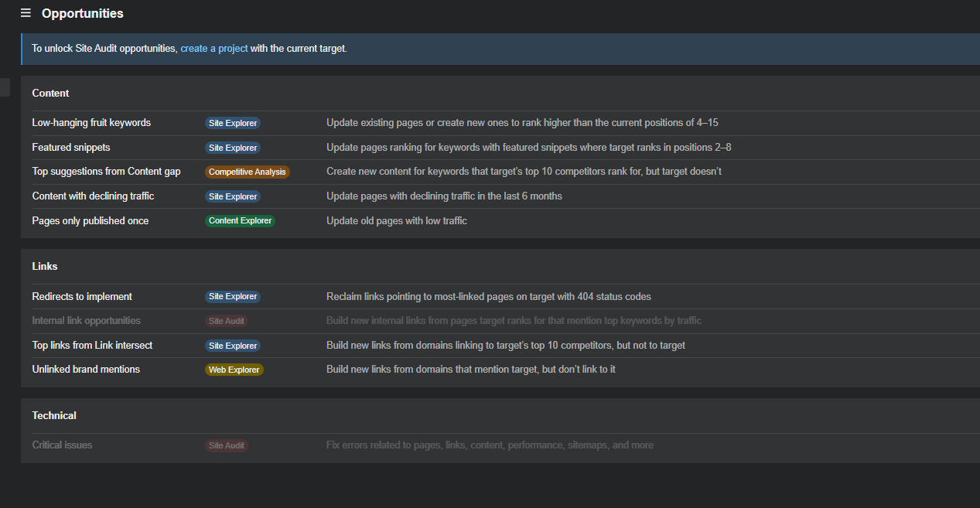The height and width of the screenshot is (508, 980).
Task: Click Site Explorer tag beside Featured snippets
Action: point(233,148)
